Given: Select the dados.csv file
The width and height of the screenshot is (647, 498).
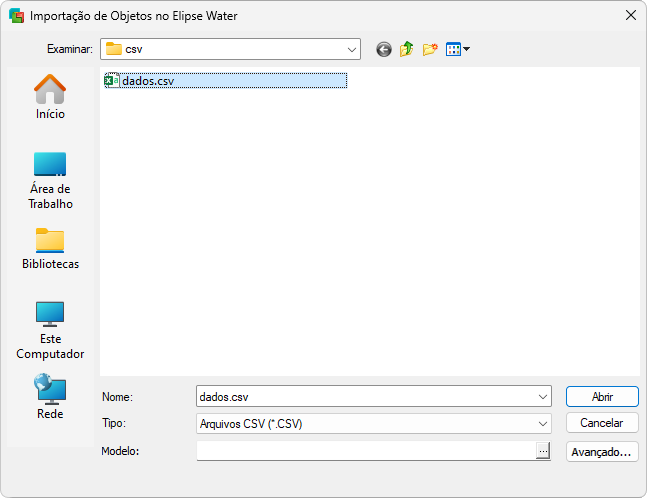Looking at the screenshot, I should tap(147, 81).
